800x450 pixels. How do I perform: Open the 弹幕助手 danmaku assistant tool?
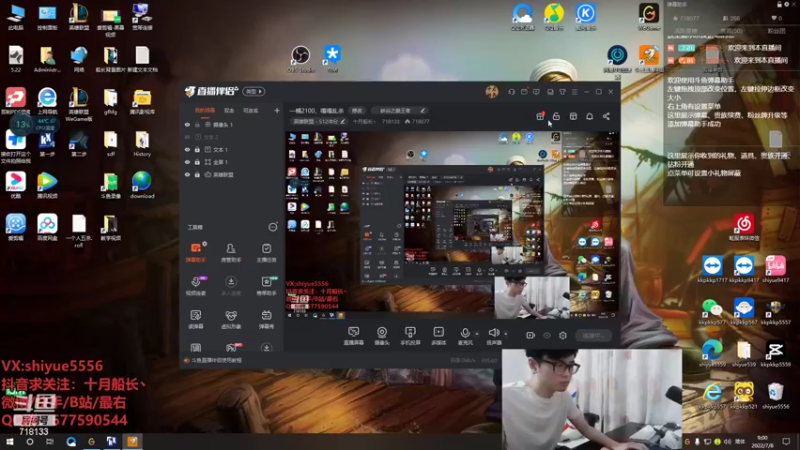196,252
